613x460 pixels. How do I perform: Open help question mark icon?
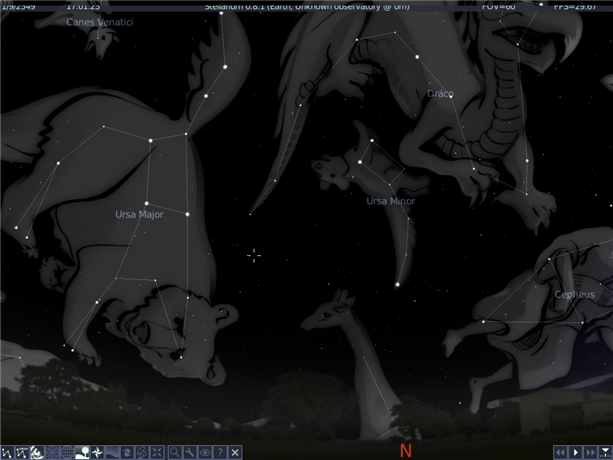coord(220,453)
